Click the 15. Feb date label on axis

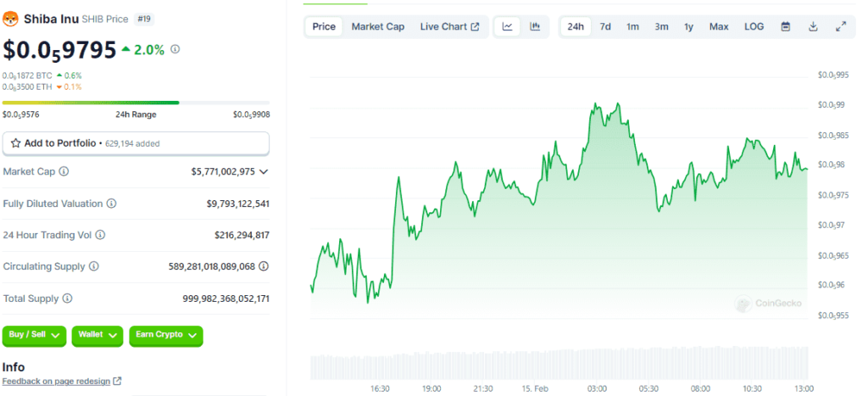[x=536, y=389]
